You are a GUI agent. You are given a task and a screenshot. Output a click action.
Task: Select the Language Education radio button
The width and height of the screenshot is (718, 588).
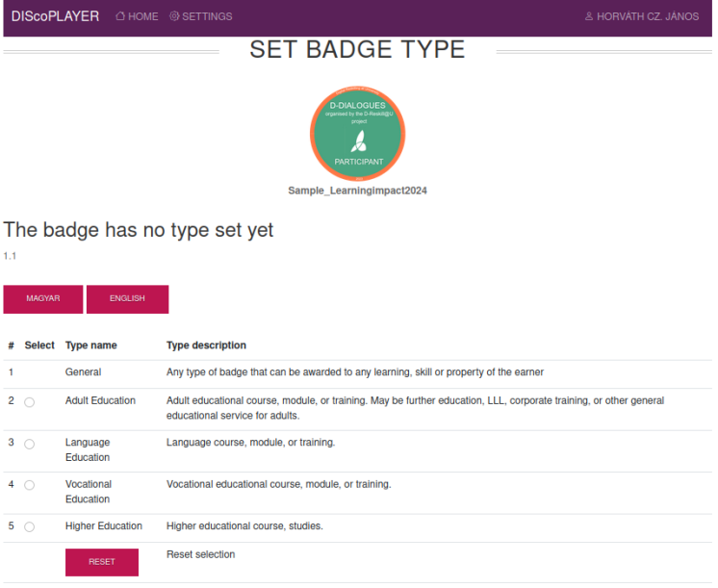coord(29,444)
